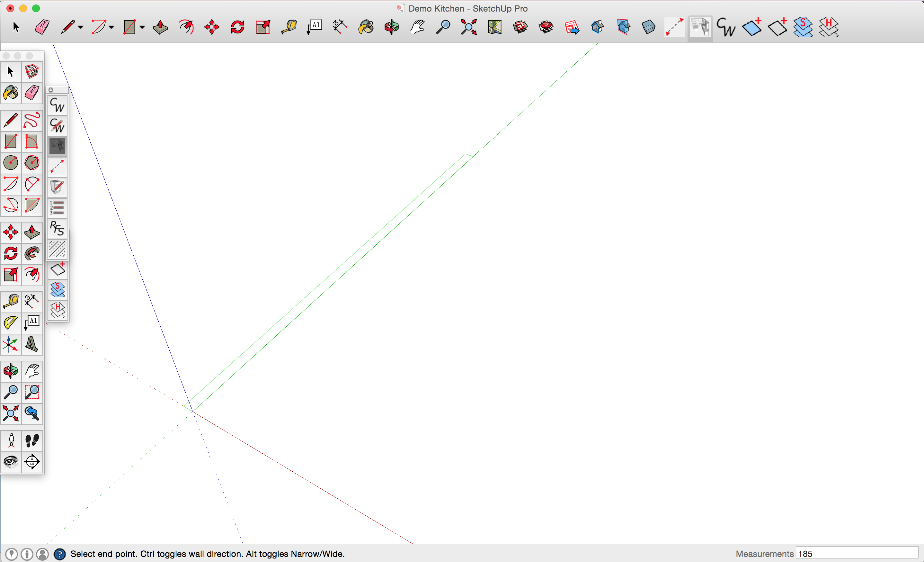The width and height of the screenshot is (924, 562).
Task: Click the question mark help button in status bar
Action: pyautogui.click(x=60, y=554)
